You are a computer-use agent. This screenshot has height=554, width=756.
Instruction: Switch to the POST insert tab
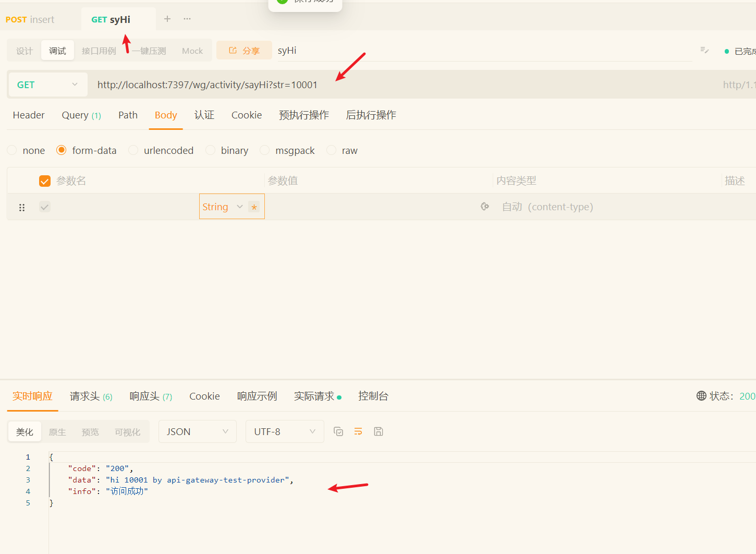(30, 20)
